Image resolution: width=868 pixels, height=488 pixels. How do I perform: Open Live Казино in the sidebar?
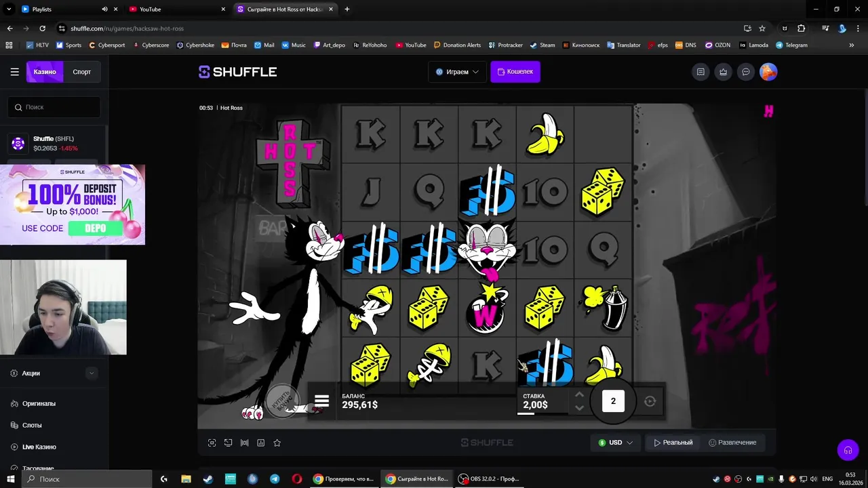[39, 447]
